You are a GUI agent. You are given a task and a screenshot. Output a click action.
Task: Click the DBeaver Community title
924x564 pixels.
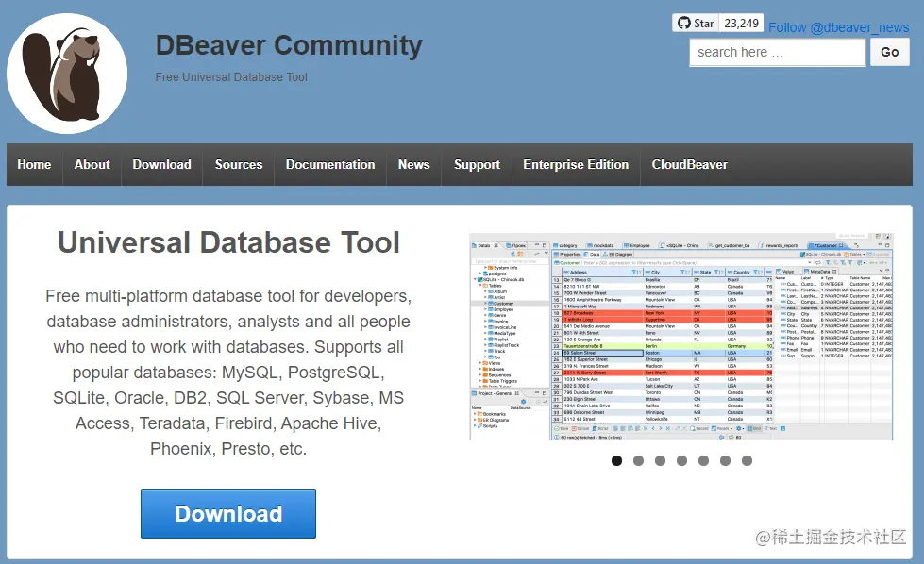[289, 46]
